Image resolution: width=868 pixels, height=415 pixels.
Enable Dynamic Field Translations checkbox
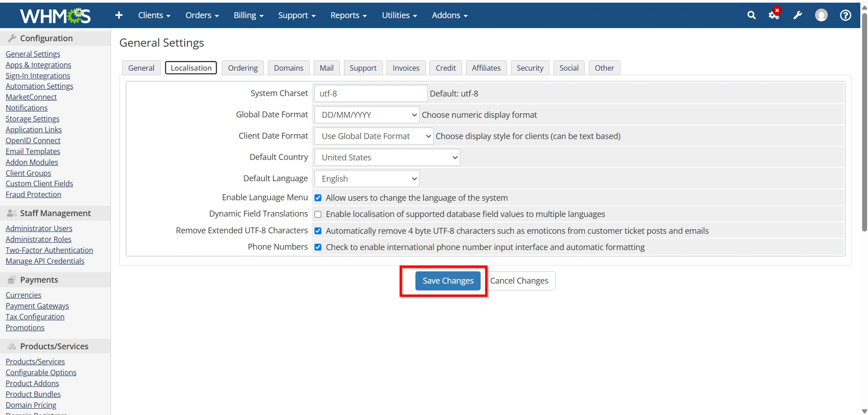[x=318, y=214]
